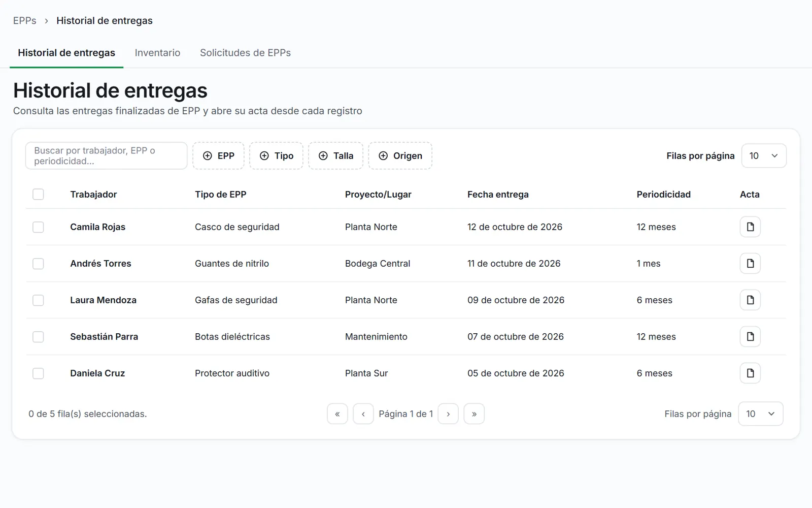Select the Historial de entregas tab
812x508 pixels.
pyautogui.click(x=66, y=53)
